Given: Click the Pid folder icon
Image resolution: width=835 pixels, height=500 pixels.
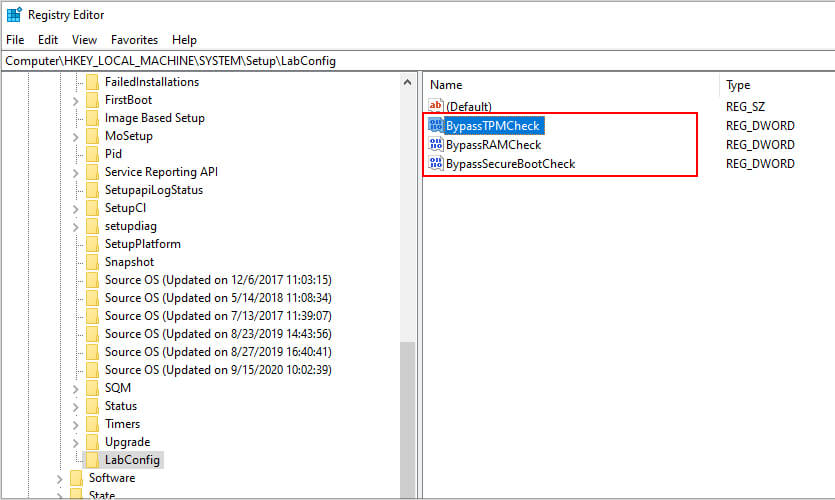Looking at the screenshot, I should 92,154.
